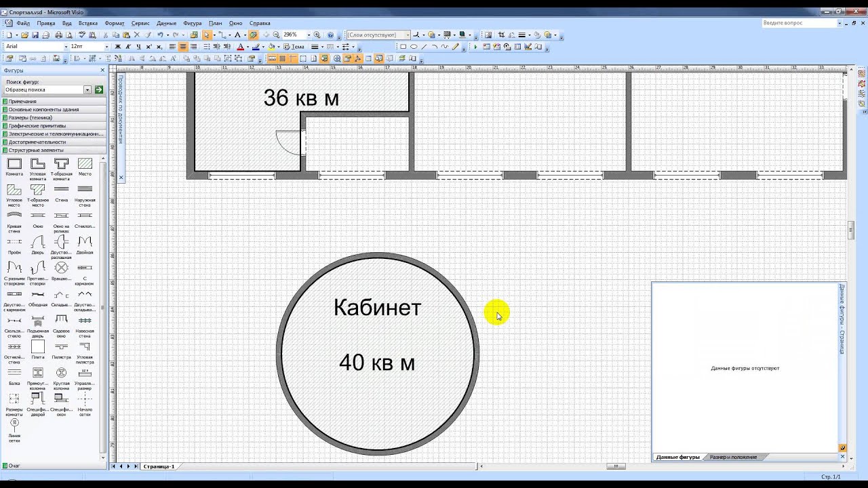Screen dimensions: 868x488
Task: Expand the Графические примитивы stencil
Action: [x=54, y=125]
